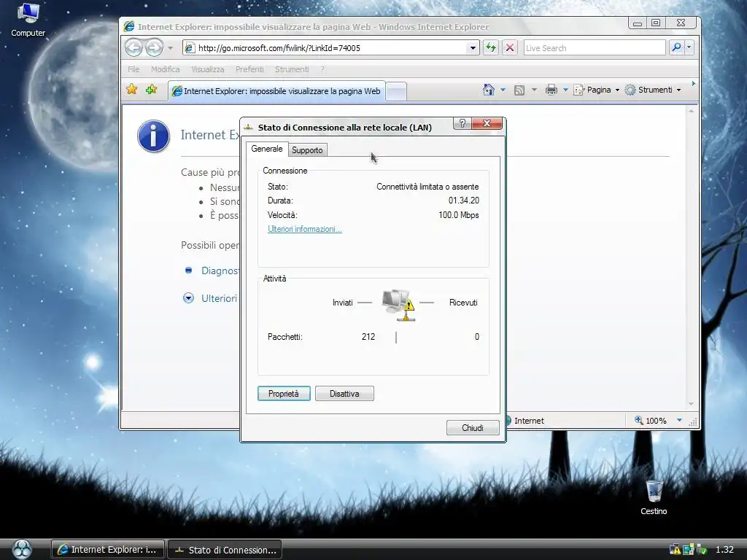Click the Proprietà button
This screenshot has height=560, width=747.
(x=284, y=393)
